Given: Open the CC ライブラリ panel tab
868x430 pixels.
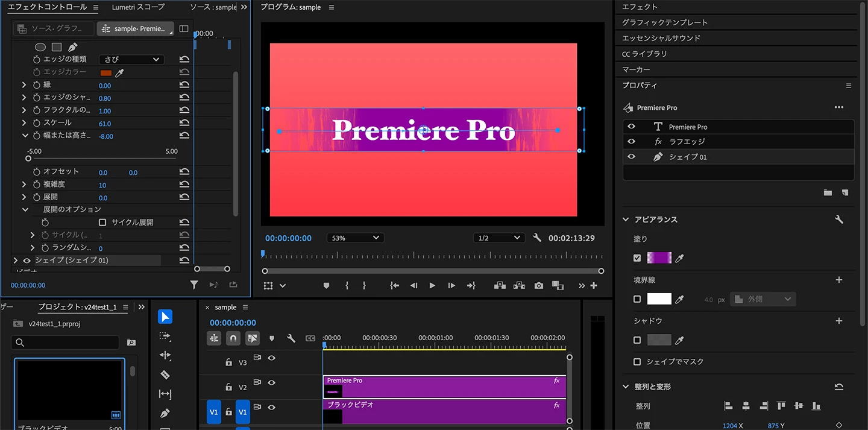Looking at the screenshot, I should (644, 54).
